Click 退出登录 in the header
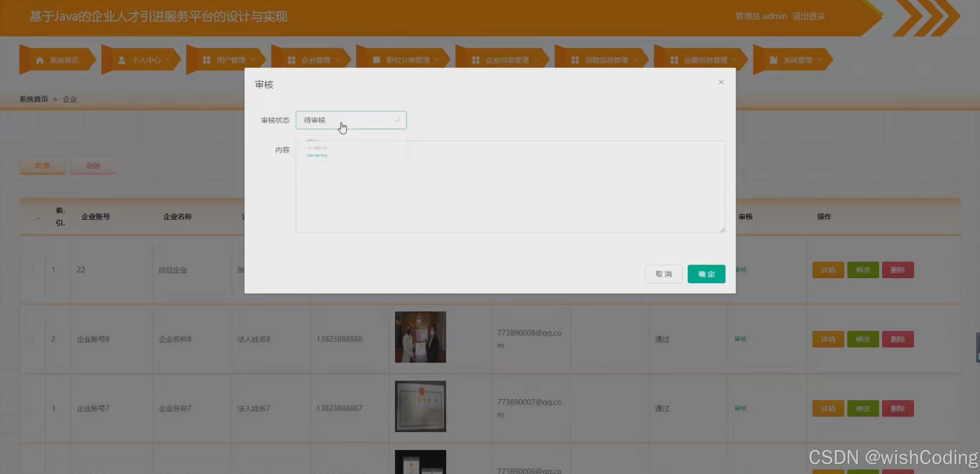The width and height of the screenshot is (980, 474). pos(808,16)
